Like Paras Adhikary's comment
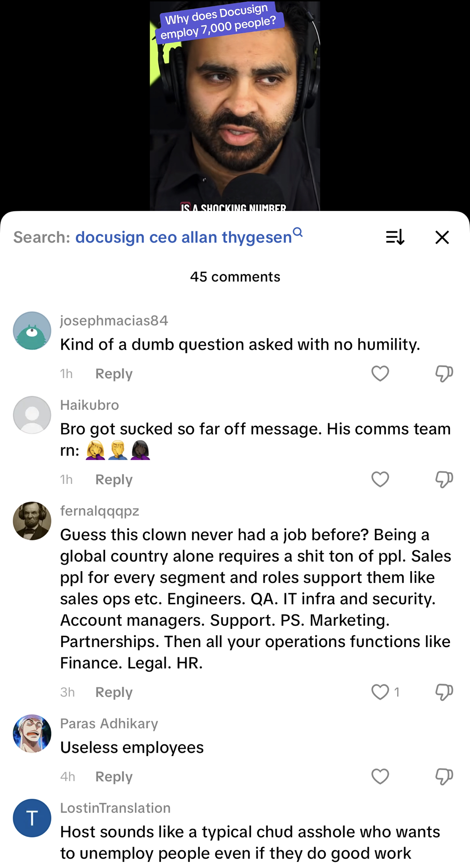 380,776
